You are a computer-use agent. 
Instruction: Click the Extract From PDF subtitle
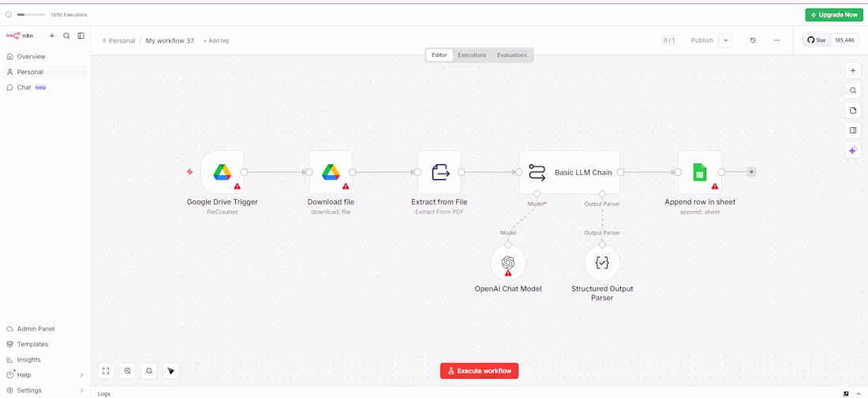tap(440, 212)
